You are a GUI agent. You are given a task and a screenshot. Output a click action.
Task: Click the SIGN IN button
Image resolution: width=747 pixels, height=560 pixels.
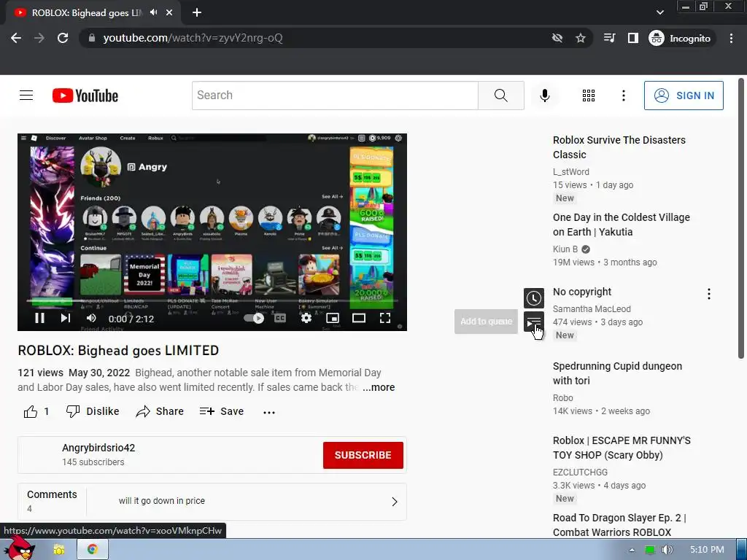click(x=683, y=96)
